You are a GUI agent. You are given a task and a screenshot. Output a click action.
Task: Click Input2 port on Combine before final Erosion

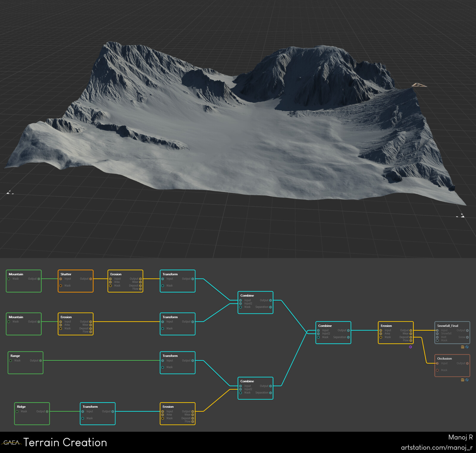pos(318,334)
